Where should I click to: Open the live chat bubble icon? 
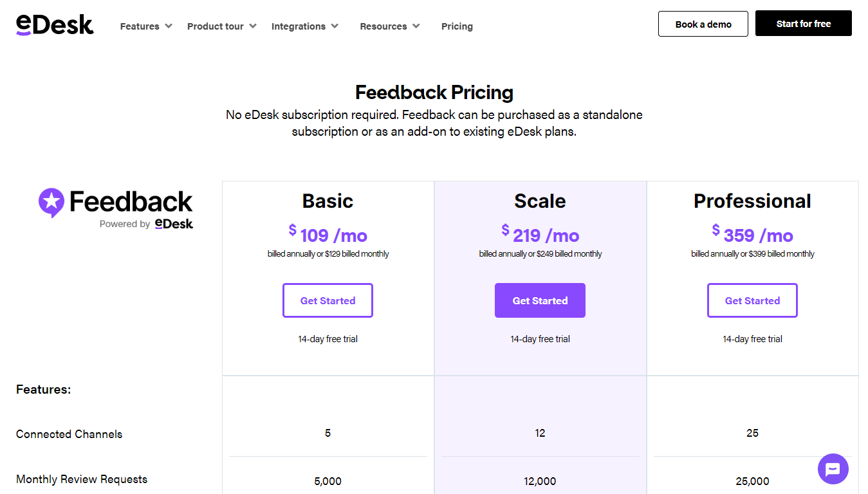(833, 469)
